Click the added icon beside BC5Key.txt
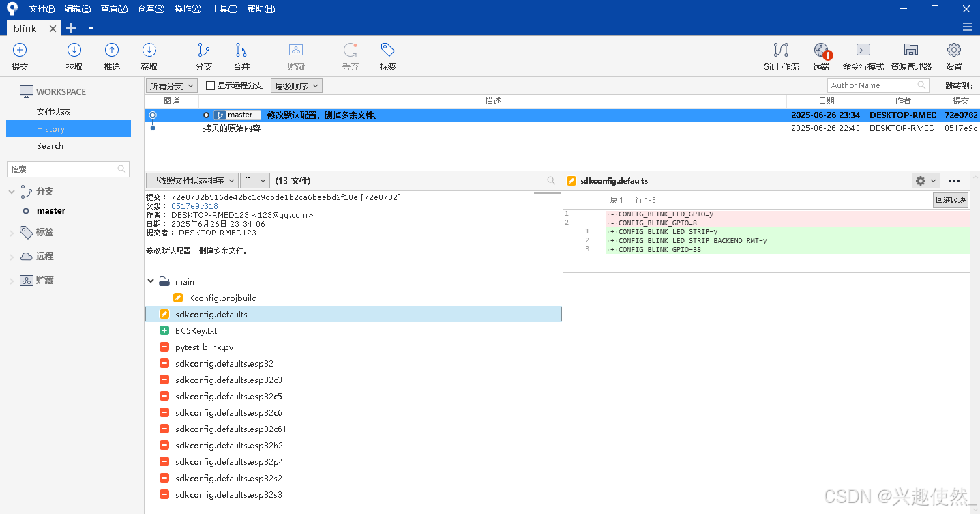Viewport: 980px width, 514px height. [164, 330]
